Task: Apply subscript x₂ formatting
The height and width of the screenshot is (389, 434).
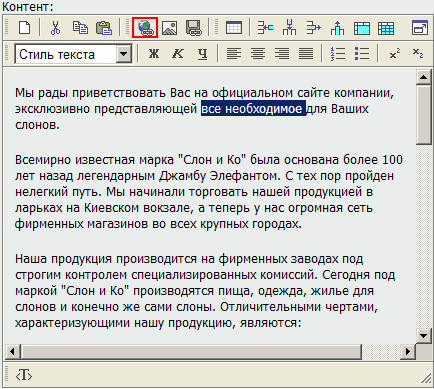Action: (x=418, y=54)
